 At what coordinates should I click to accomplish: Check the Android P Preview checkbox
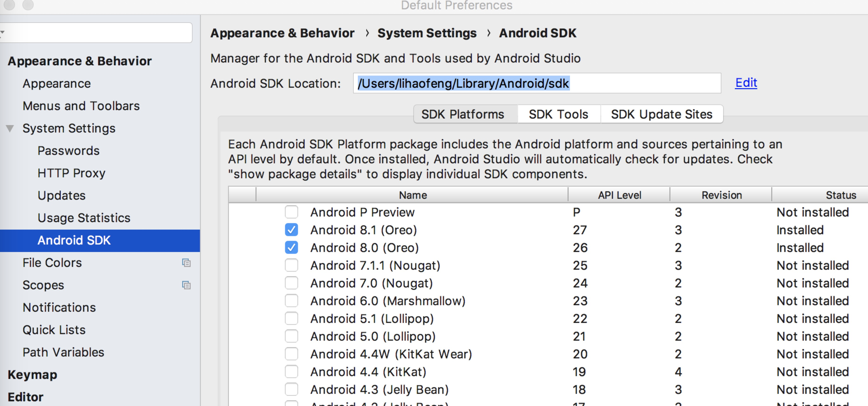[x=291, y=212]
